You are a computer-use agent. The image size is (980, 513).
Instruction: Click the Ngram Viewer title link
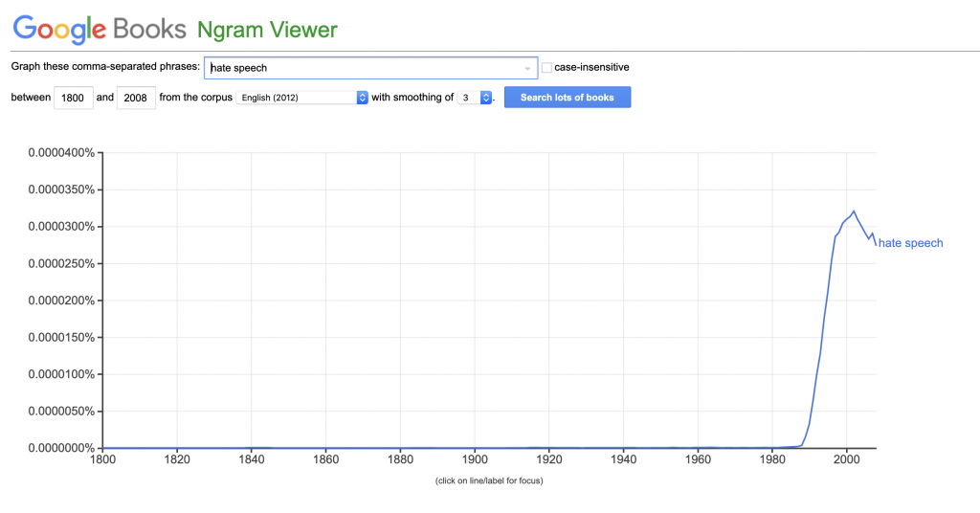(267, 30)
